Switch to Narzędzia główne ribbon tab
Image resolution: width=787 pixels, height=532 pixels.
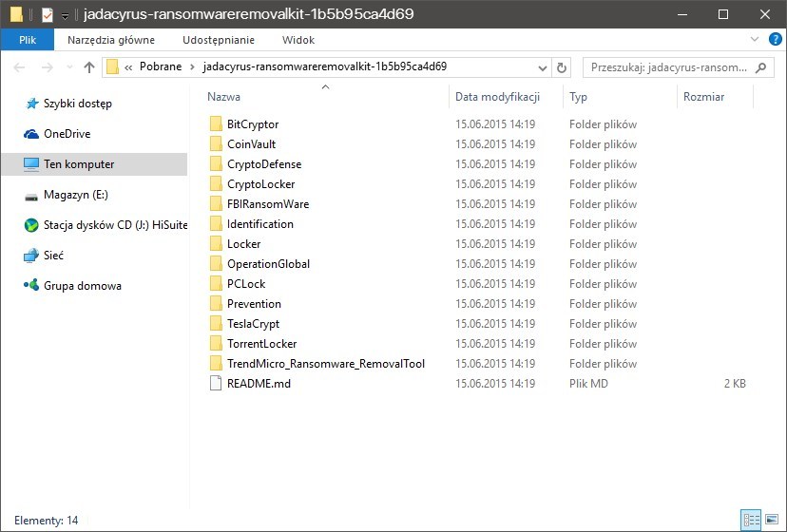click(x=111, y=40)
